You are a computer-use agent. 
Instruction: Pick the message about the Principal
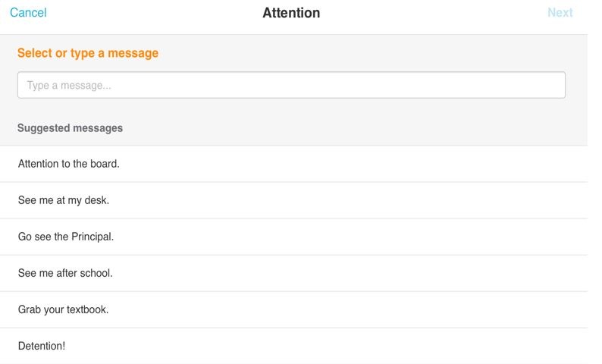tap(293, 237)
